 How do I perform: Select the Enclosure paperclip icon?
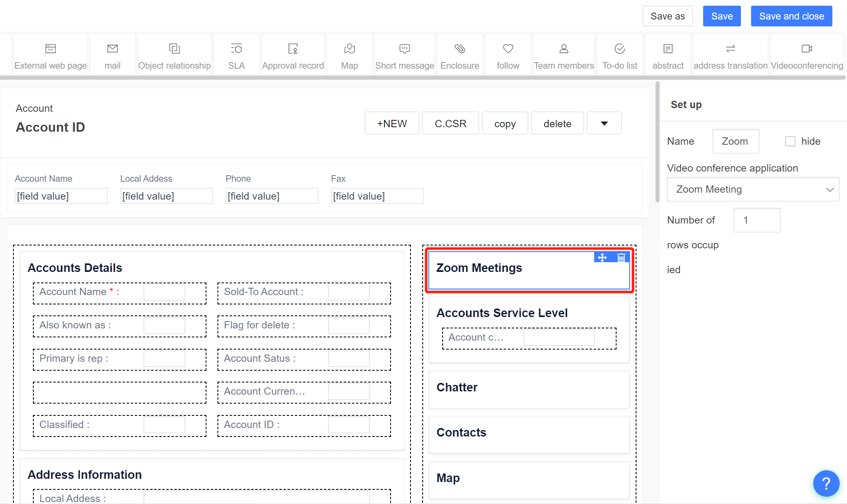460,49
